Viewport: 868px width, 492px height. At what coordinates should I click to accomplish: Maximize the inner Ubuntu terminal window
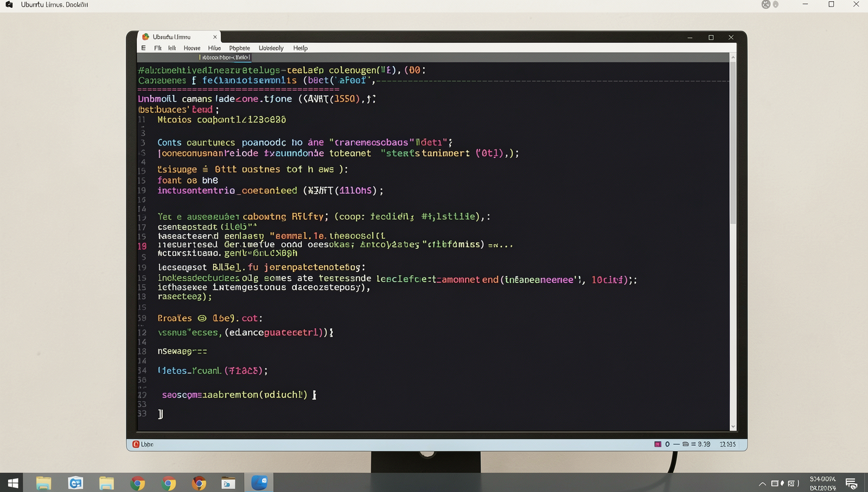[711, 37]
